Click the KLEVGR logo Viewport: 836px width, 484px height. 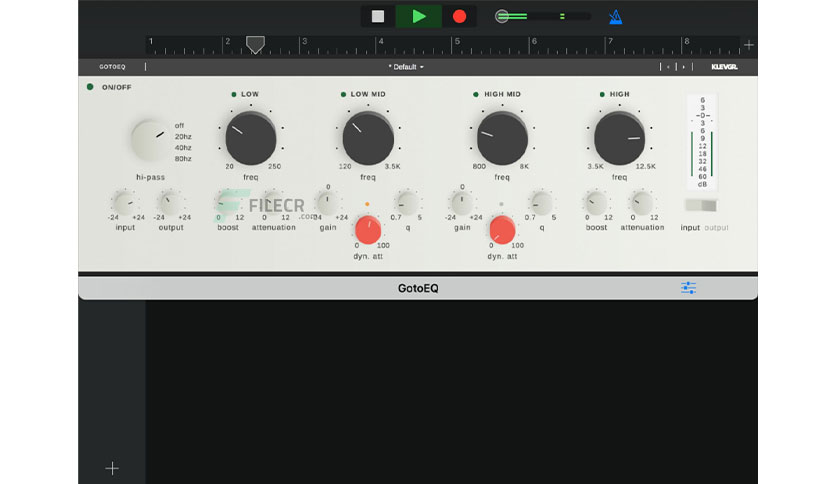tap(724, 67)
